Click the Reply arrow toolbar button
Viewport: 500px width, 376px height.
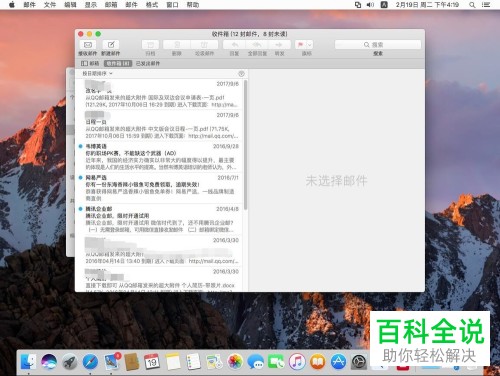click(235, 45)
